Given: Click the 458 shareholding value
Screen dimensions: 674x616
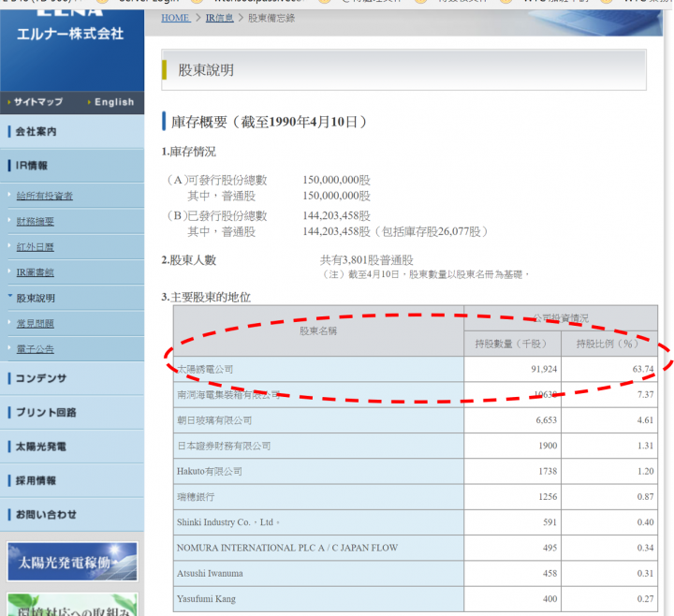Looking at the screenshot, I should [x=549, y=574].
